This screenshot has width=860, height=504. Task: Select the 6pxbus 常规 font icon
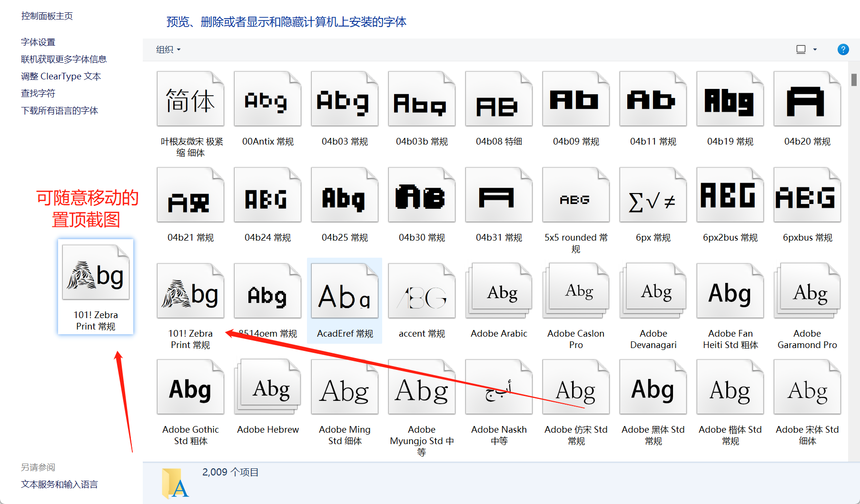click(x=807, y=195)
